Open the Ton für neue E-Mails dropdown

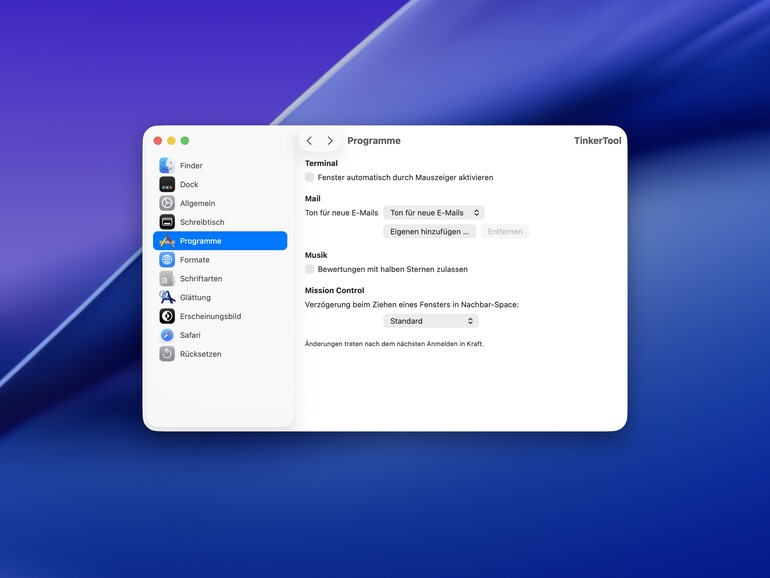pyautogui.click(x=434, y=213)
